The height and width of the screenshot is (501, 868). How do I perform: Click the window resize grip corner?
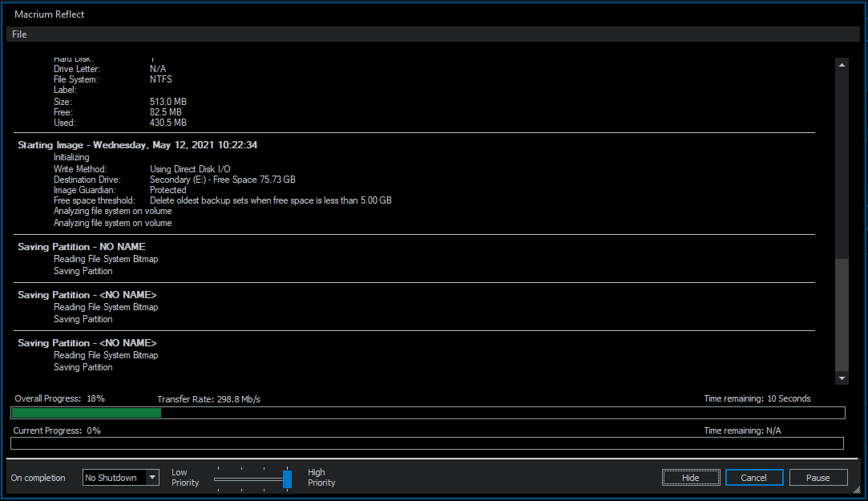point(857,489)
